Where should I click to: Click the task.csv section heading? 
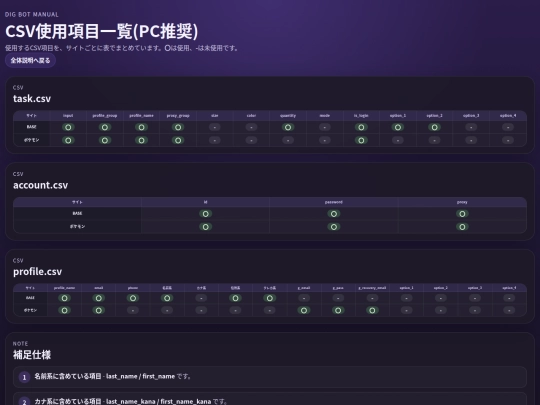click(32, 98)
